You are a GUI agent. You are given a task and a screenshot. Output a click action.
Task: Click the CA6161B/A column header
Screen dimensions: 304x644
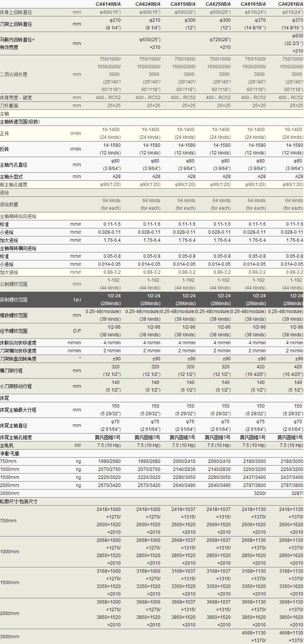(x=253, y=4)
